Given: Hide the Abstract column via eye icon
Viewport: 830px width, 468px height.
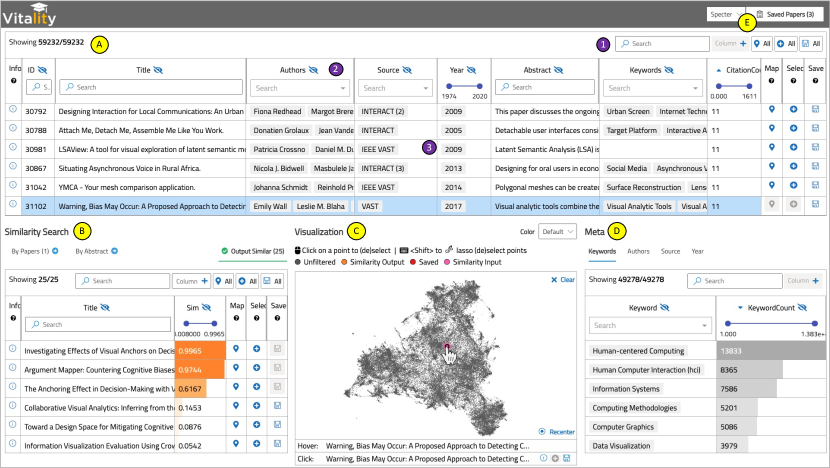Looking at the screenshot, I should [558, 70].
